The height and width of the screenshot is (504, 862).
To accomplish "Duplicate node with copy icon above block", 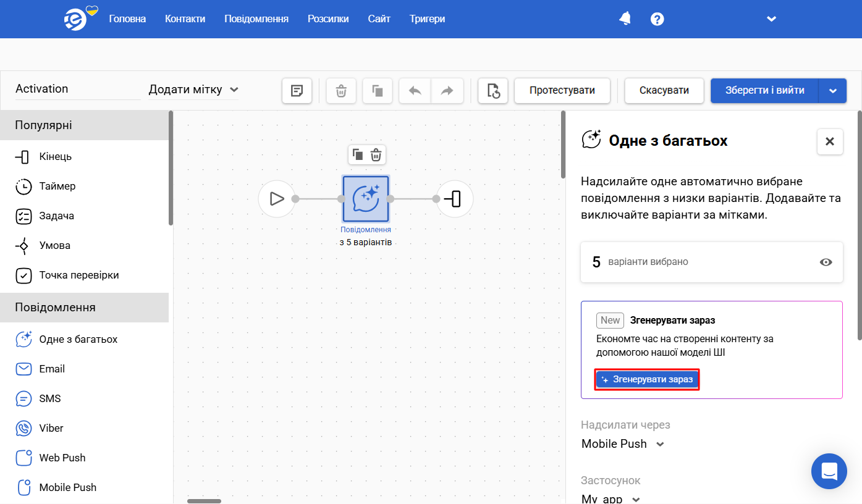I will pyautogui.click(x=358, y=154).
